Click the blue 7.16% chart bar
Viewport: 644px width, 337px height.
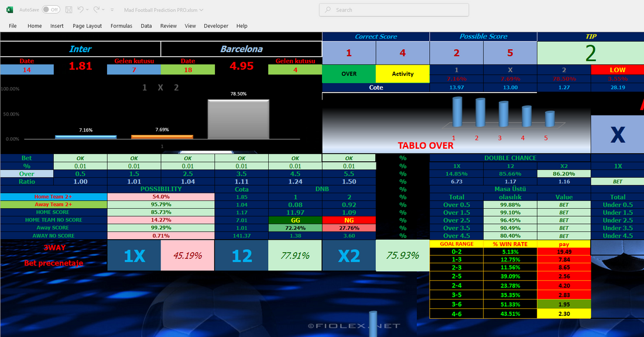coord(86,137)
